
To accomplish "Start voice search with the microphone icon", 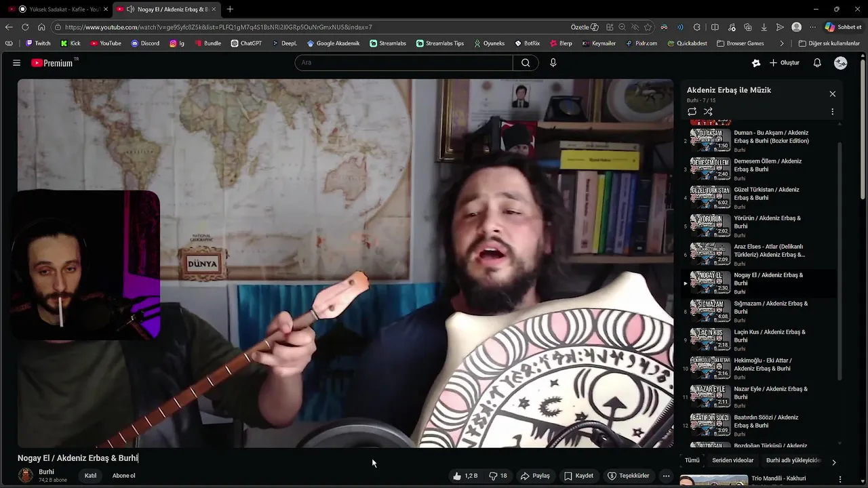I will point(553,62).
